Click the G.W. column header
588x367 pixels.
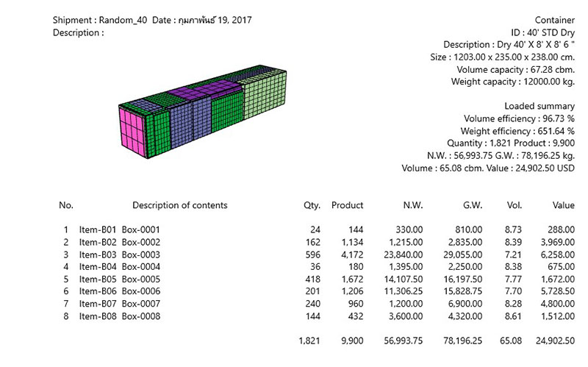[473, 205]
